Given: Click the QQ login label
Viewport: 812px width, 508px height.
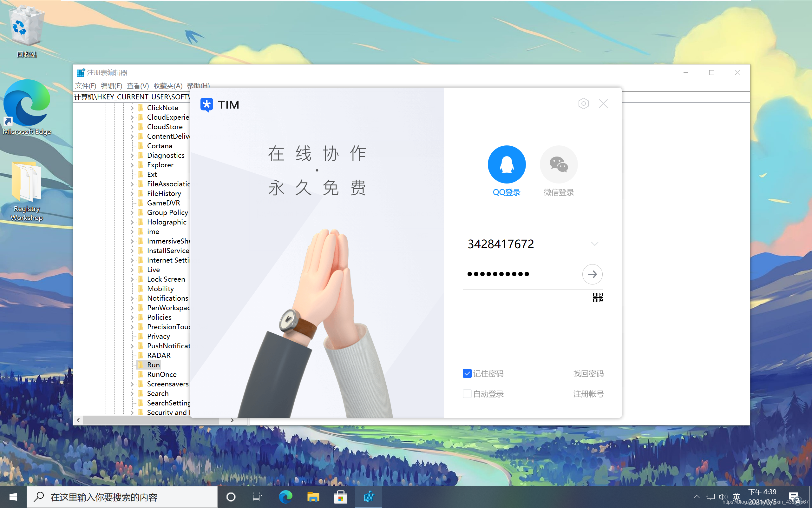Looking at the screenshot, I should pos(506,192).
